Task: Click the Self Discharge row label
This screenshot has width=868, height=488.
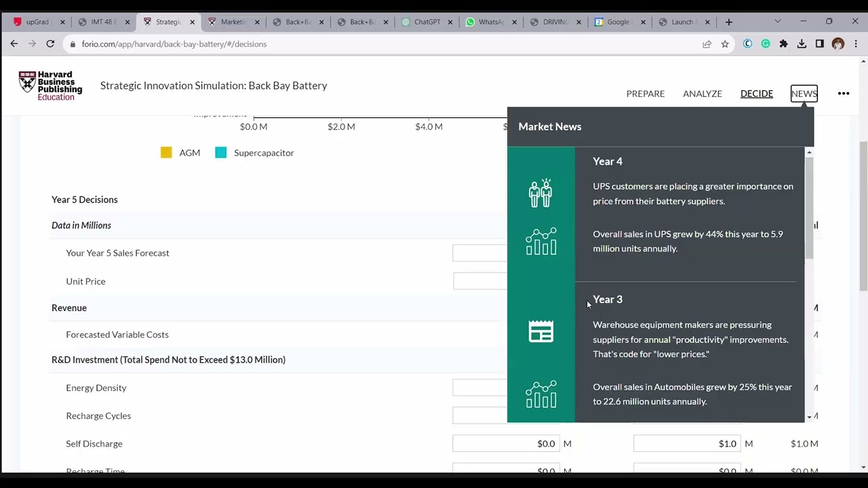Action: (94, 443)
